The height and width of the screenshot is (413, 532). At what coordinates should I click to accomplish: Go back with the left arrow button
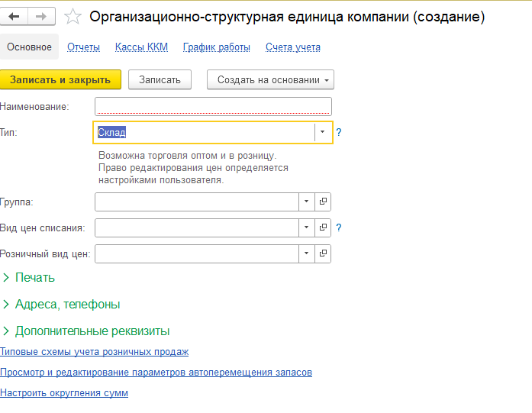[14, 17]
